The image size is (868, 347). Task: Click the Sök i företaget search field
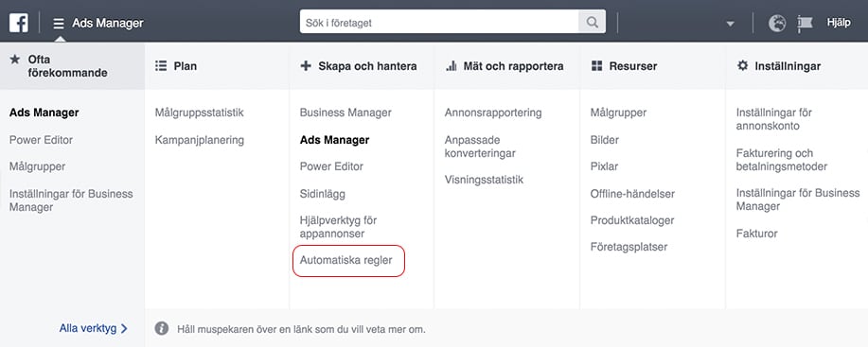(439, 23)
